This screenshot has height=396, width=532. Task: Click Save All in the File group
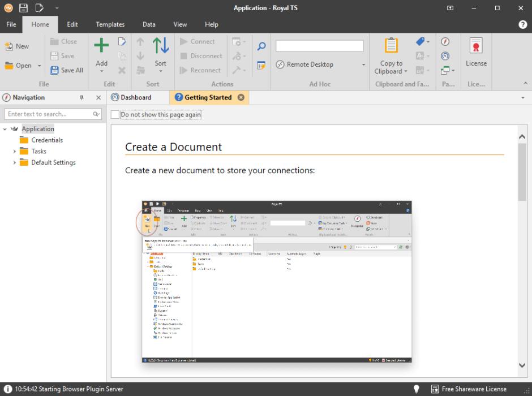click(67, 70)
